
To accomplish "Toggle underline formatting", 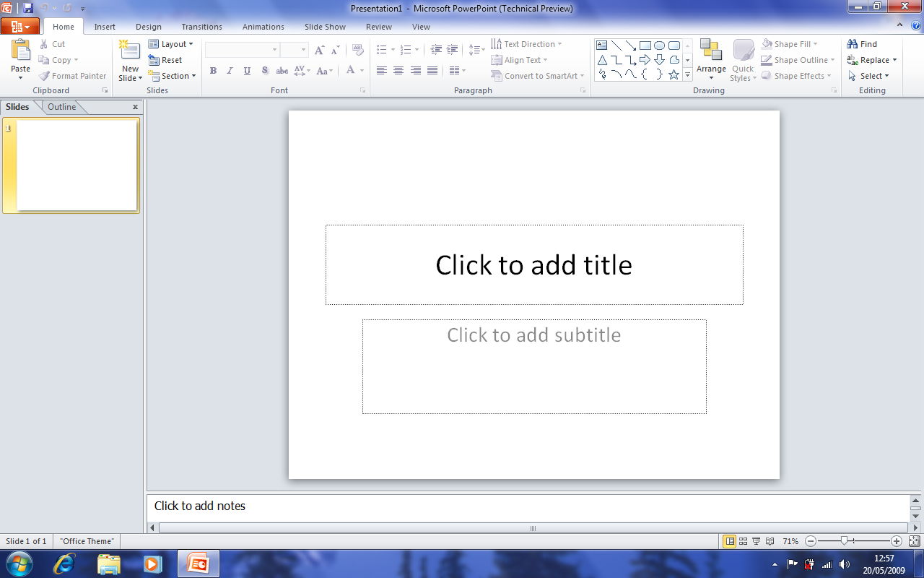I will 246,70.
